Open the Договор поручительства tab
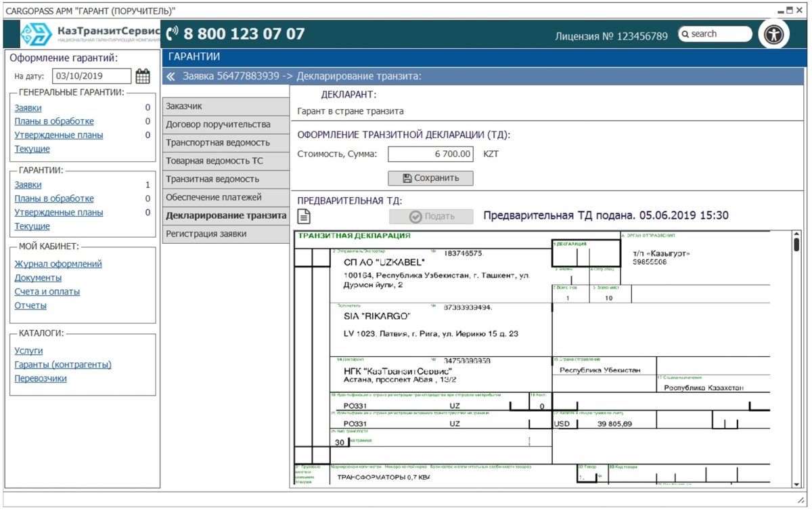The height and width of the screenshot is (510, 812). point(226,125)
